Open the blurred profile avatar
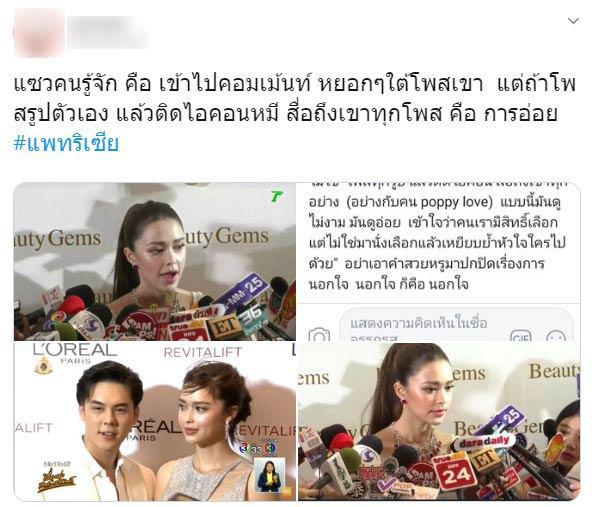This screenshot has height=507, width=592. pos(39,32)
